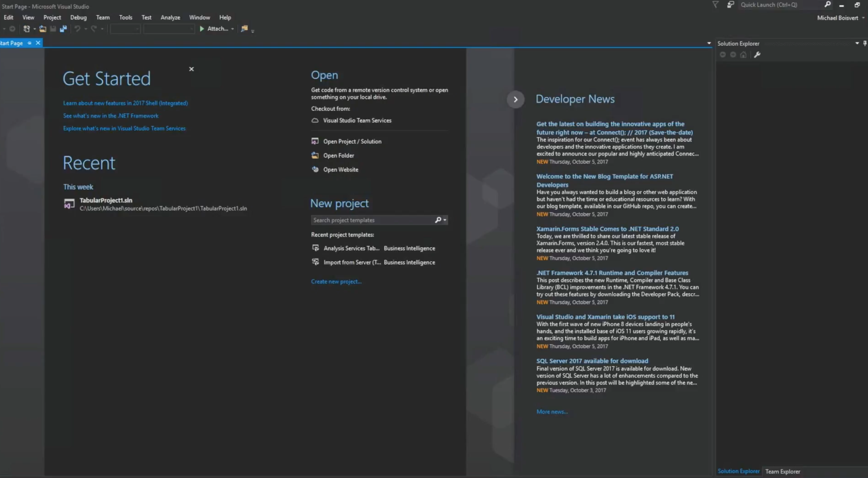This screenshot has height=478, width=868.
Task: Open 'Learn about new features in 2017 Shell' link
Action: (125, 103)
